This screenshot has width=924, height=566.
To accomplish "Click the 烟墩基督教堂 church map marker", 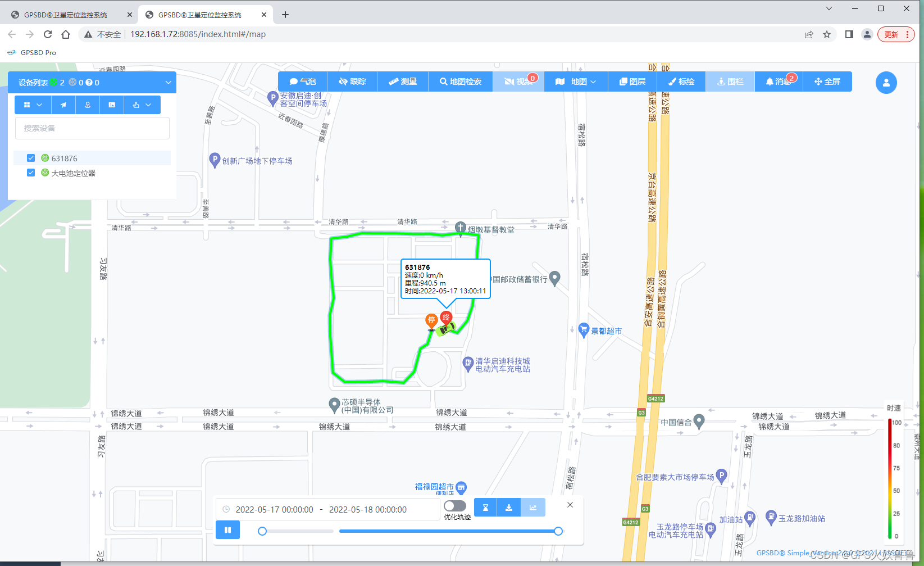I will coord(461,228).
